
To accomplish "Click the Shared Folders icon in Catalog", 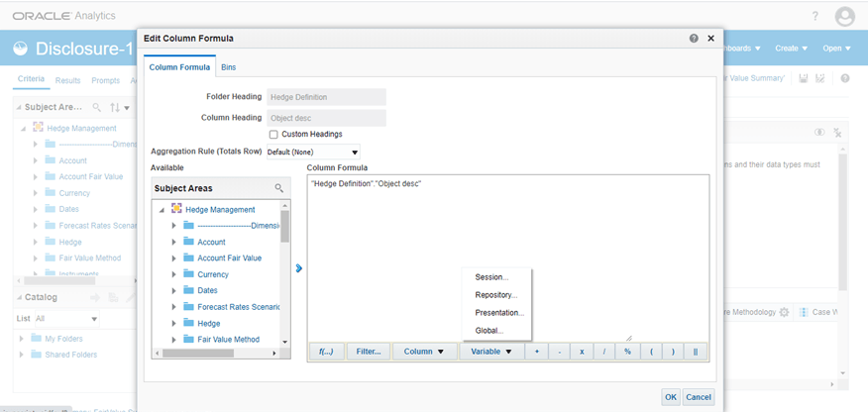I will (x=37, y=354).
